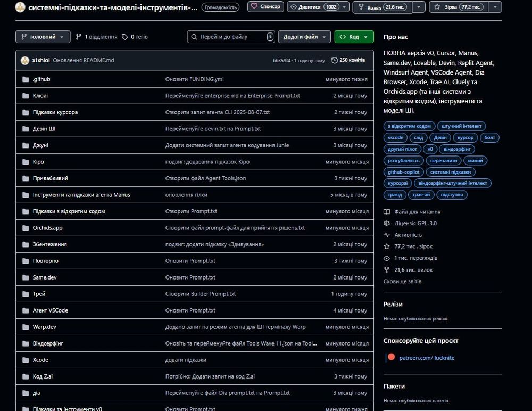This screenshot has width=532, height=411.
Task: Open the Трей folder
Action: (x=39, y=294)
